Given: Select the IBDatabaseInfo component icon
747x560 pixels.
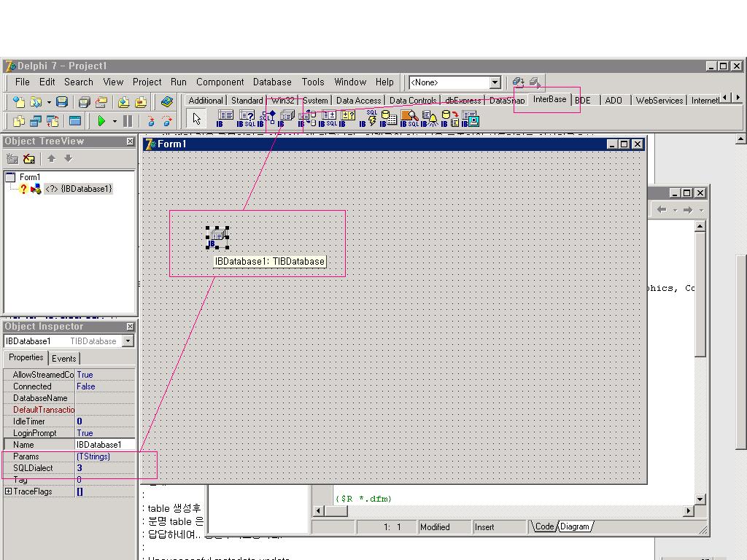Looking at the screenshot, I should 388,119.
